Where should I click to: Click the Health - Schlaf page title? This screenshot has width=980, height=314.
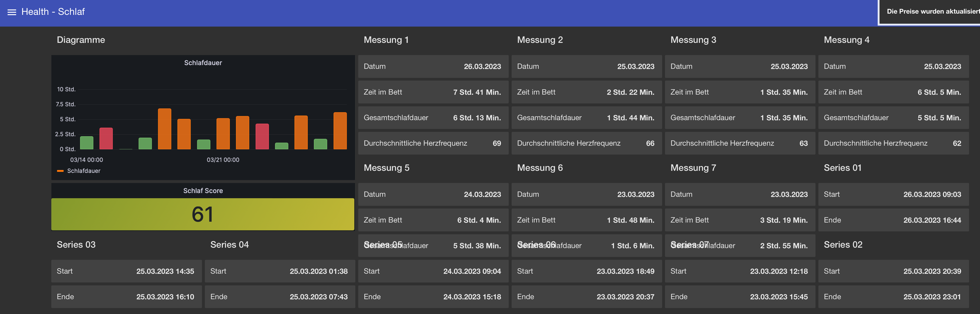point(53,12)
